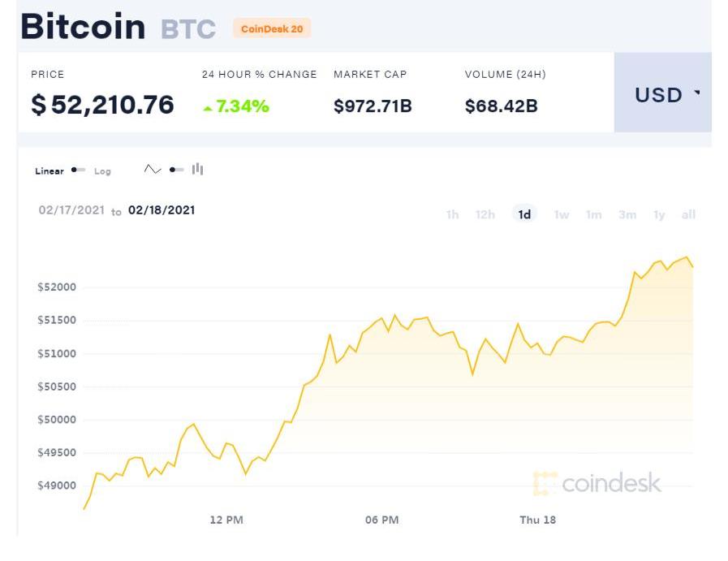Toggle the line/candlestick chart type switch

(176, 170)
